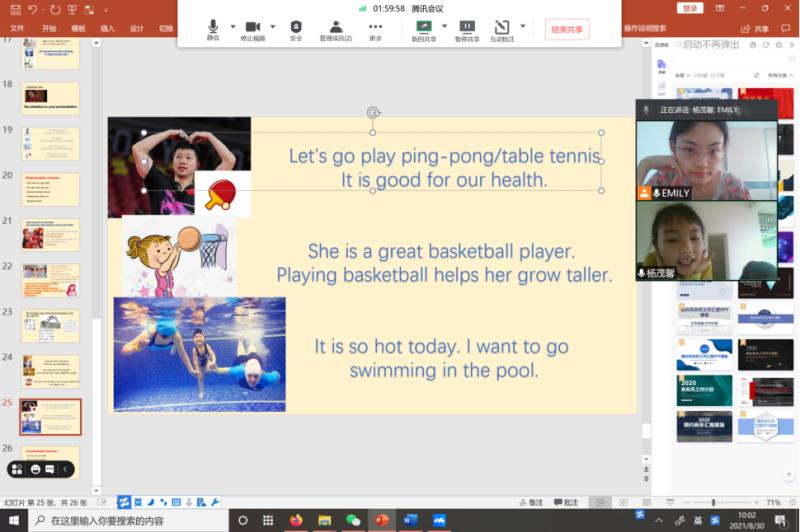Adjust the zoom slider in status bar

712,502
